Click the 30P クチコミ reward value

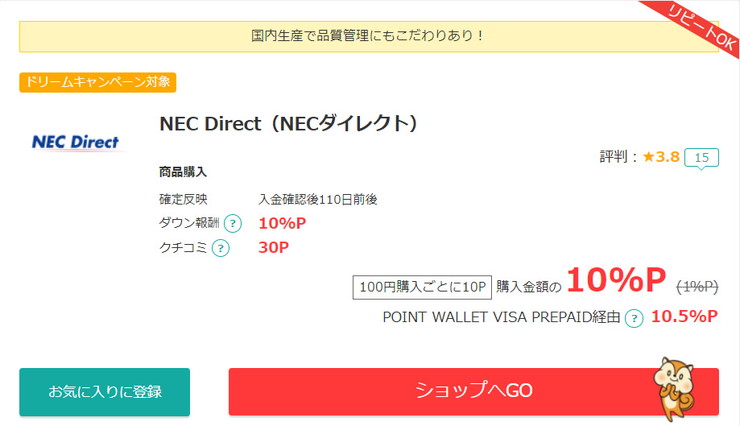point(273,247)
